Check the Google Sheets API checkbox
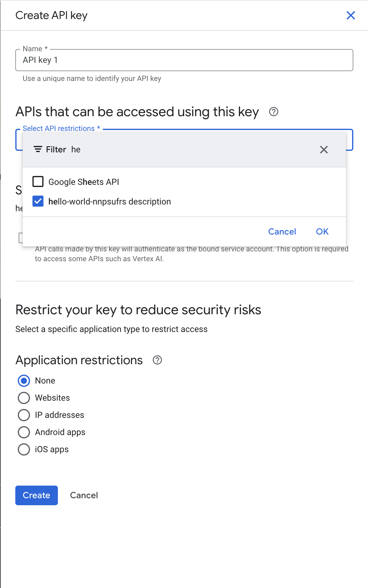The image size is (368, 588). 38,182
